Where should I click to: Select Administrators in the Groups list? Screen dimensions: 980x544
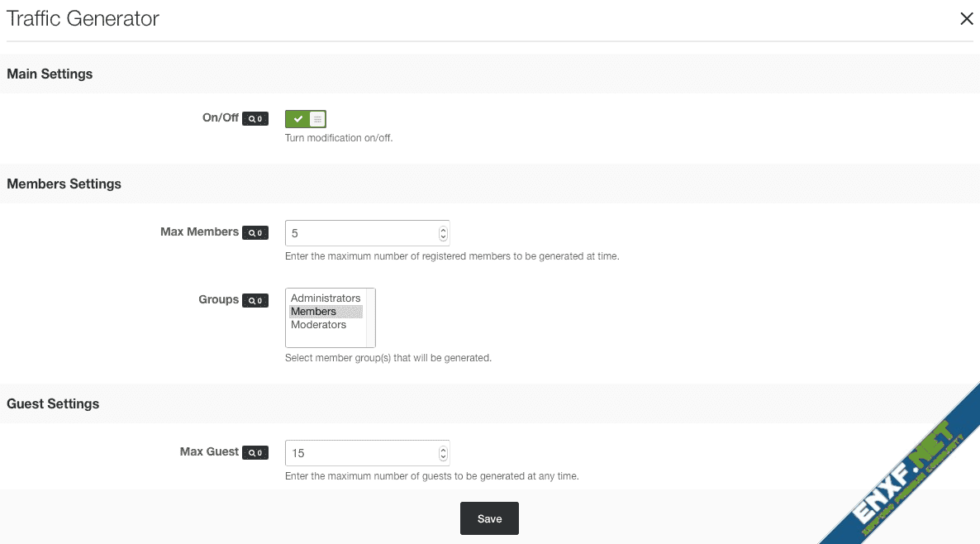326,298
